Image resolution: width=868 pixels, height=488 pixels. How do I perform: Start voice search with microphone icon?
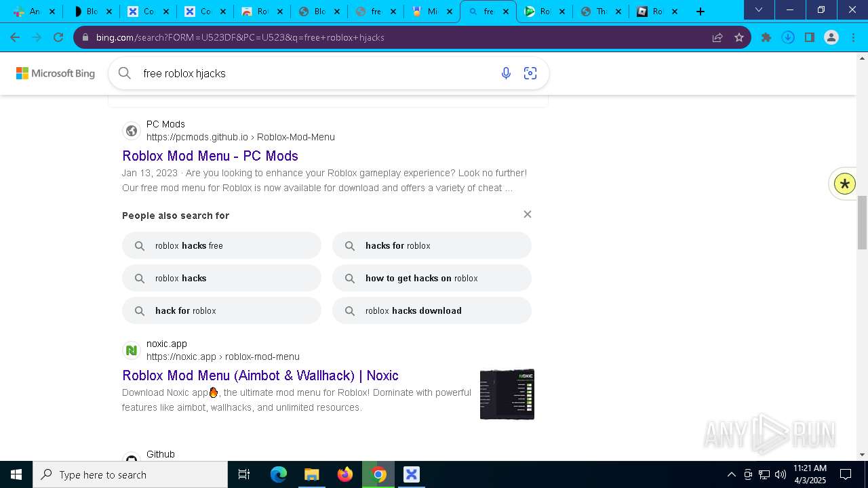point(506,73)
